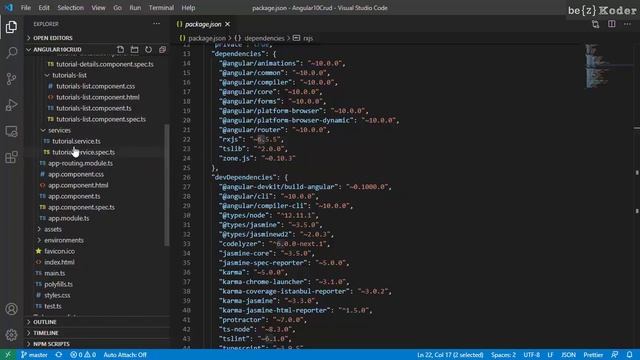This screenshot has width=640, height=360.
Task: Open the Search view
Action: pyautogui.click(x=11, y=53)
